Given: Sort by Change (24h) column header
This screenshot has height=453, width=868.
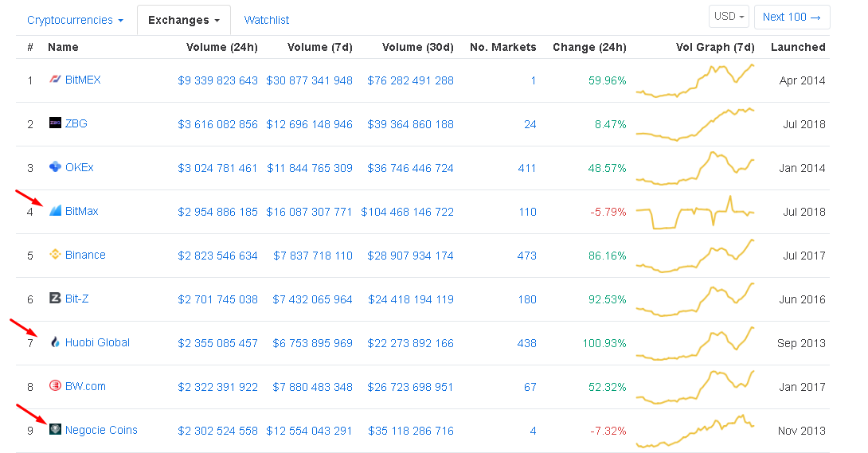Looking at the screenshot, I should (x=589, y=47).
